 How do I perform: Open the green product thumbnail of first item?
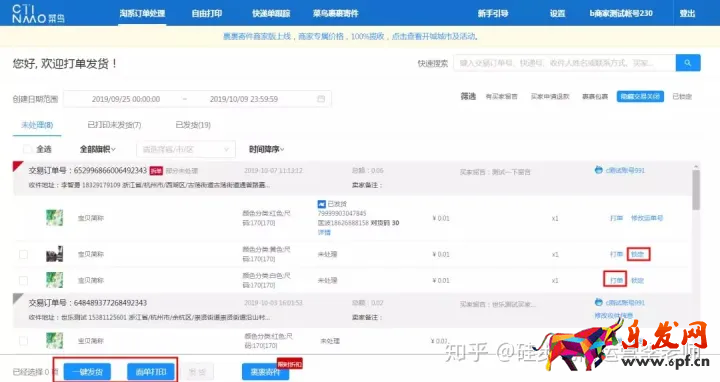click(x=54, y=218)
